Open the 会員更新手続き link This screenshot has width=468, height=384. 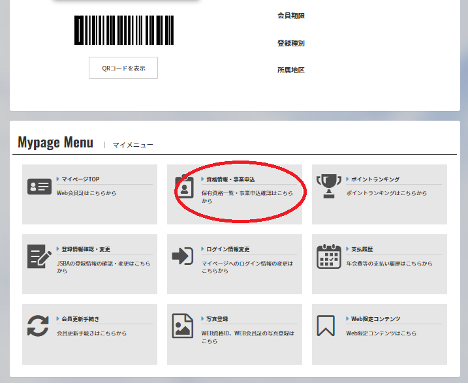click(80, 319)
